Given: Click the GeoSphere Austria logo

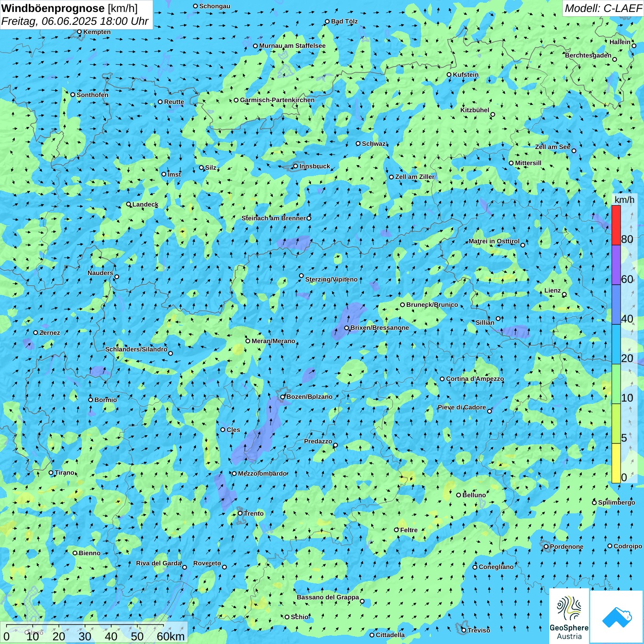Looking at the screenshot, I should (569, 616).
